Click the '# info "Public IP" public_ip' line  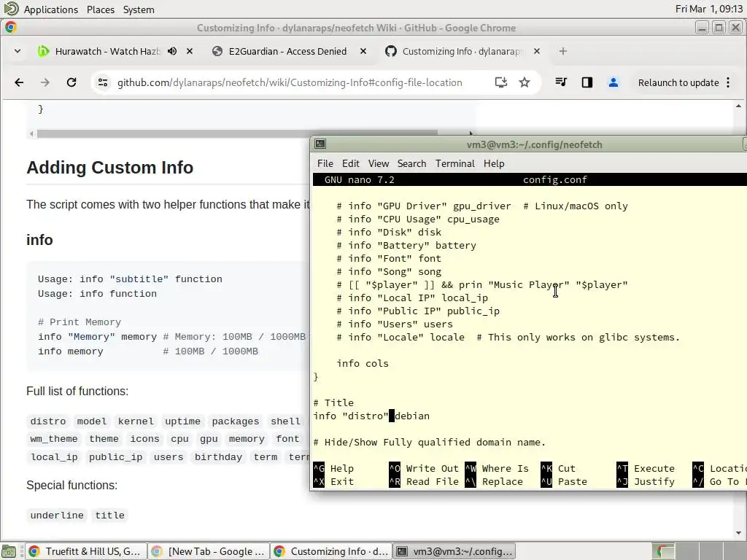418,311
